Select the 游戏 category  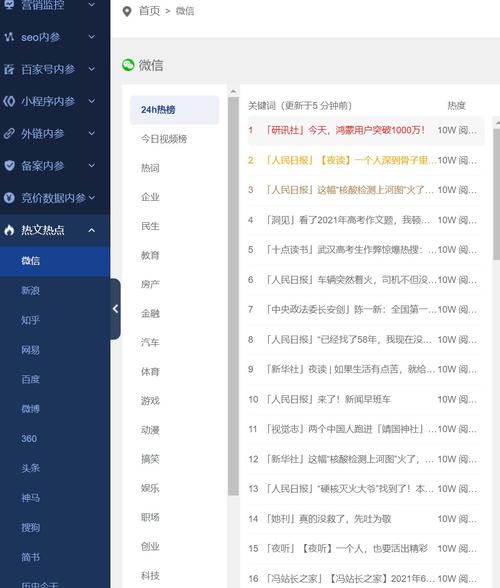(150, 401)
